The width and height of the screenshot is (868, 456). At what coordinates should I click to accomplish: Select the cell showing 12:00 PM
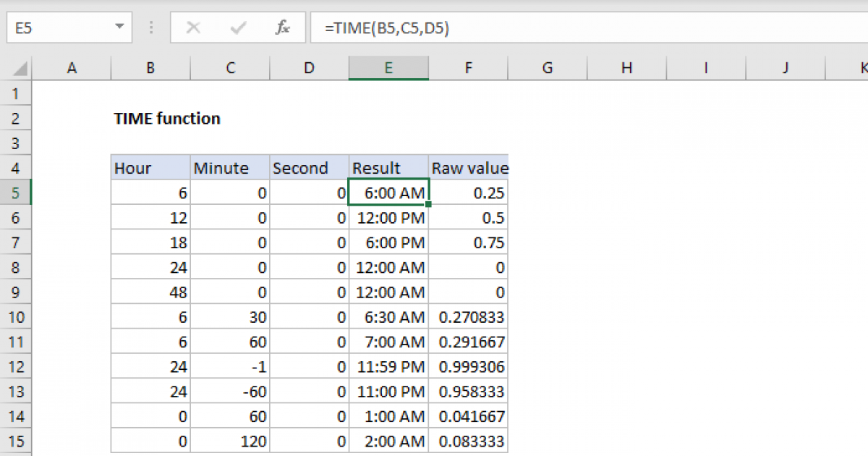[x=388, y=218]
